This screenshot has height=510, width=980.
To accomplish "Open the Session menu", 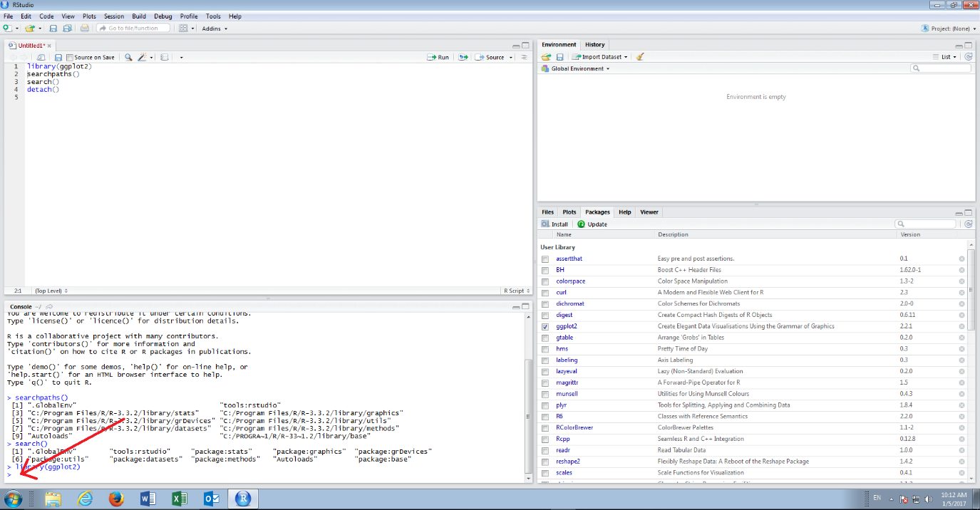I will pyautogui.click(x=113, y=16).
